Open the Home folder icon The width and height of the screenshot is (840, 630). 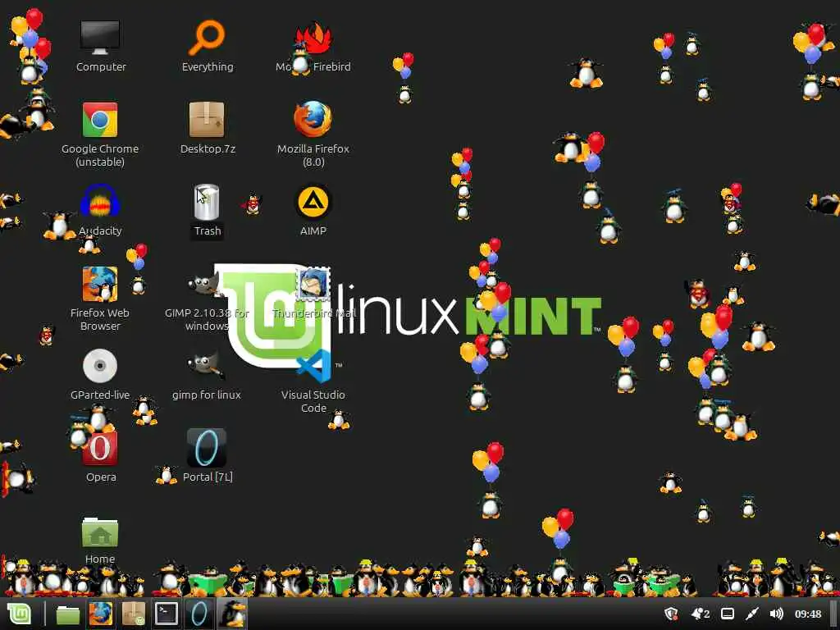point(100,532)
